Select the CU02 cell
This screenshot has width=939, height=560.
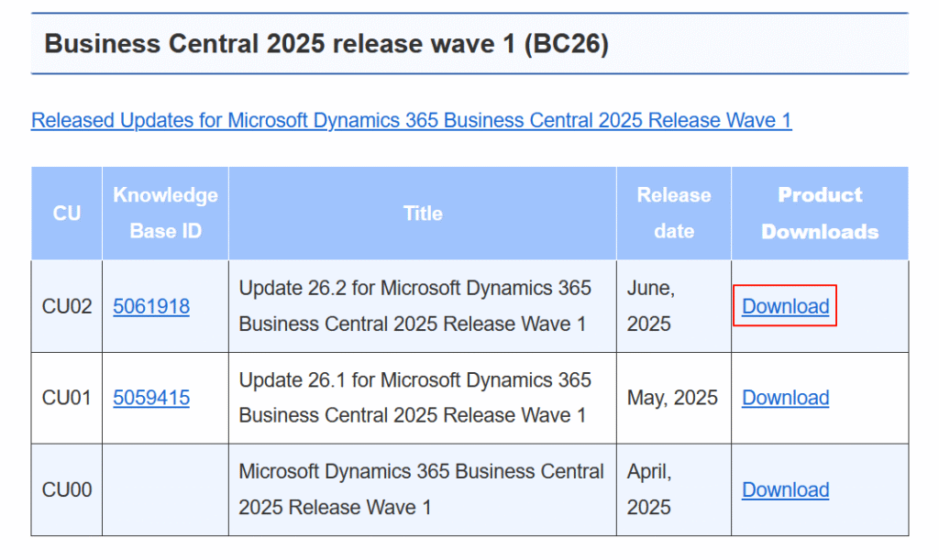coord(66,306)
